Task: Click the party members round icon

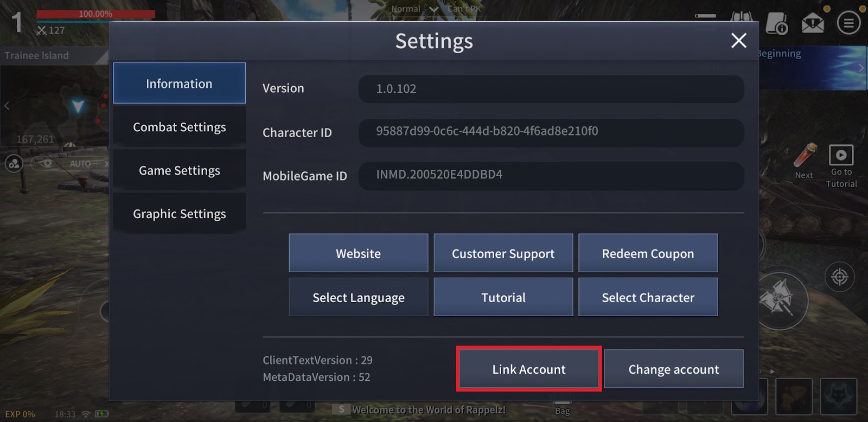Action: (14, 163)
